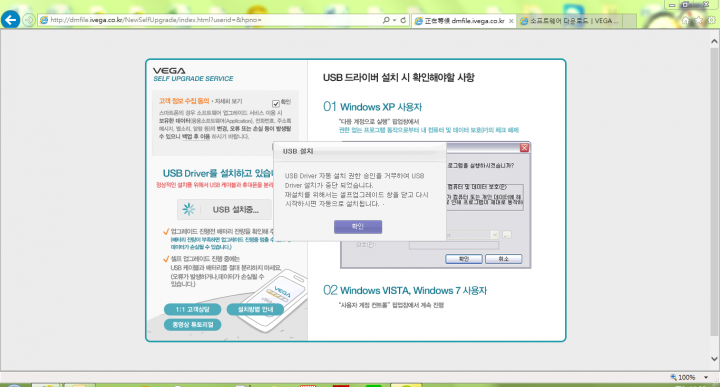The height and width of the screenshot is (387, 720).
Task: Click the page scrollbar down arrow
Action: [x=714, y=359]
